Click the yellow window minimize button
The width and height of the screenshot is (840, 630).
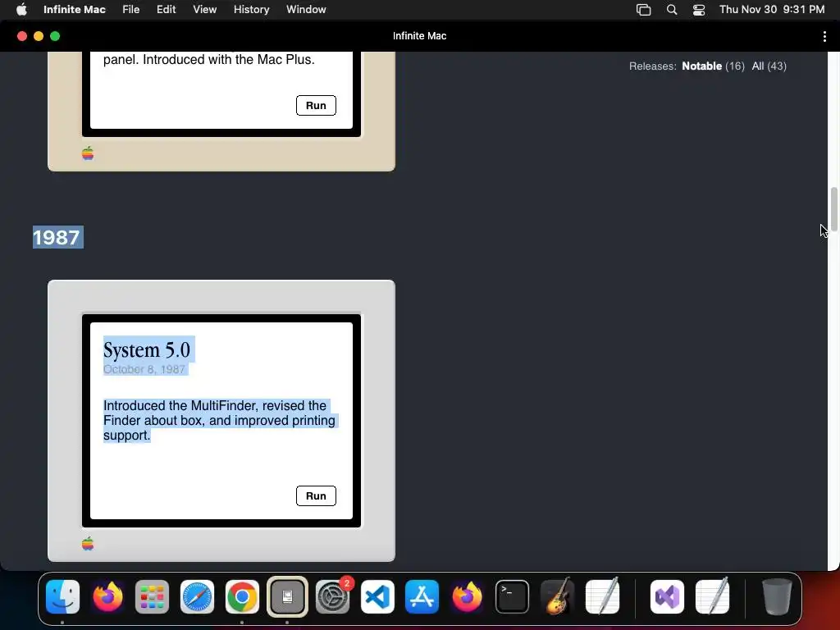(x=39, y=36)
